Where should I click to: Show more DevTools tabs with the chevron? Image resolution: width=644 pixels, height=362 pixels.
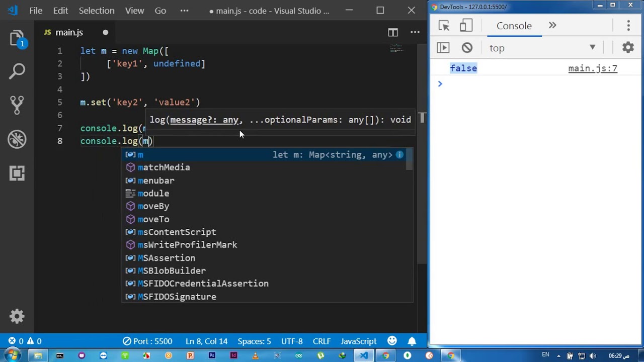(x=552, y=26)
